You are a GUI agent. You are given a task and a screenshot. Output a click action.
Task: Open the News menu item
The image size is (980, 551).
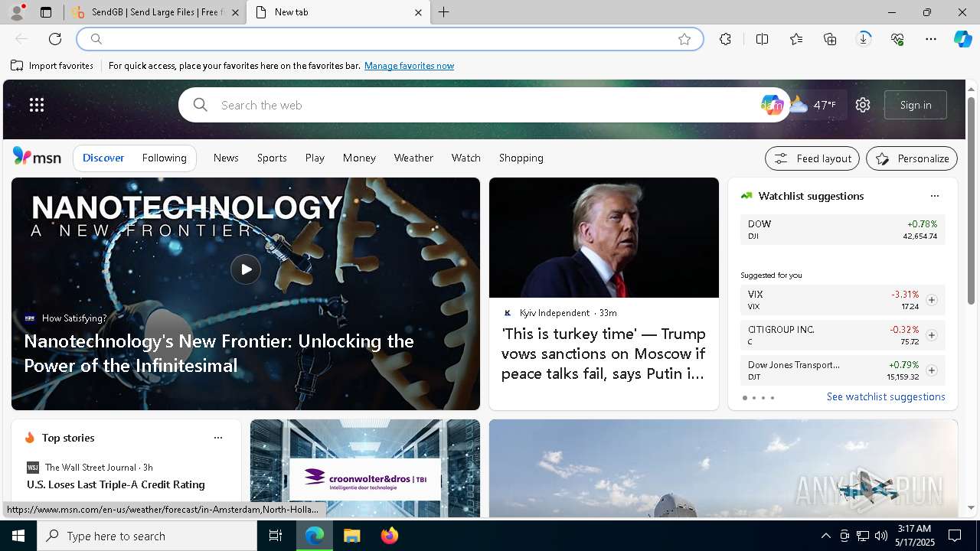click(226, 158)
